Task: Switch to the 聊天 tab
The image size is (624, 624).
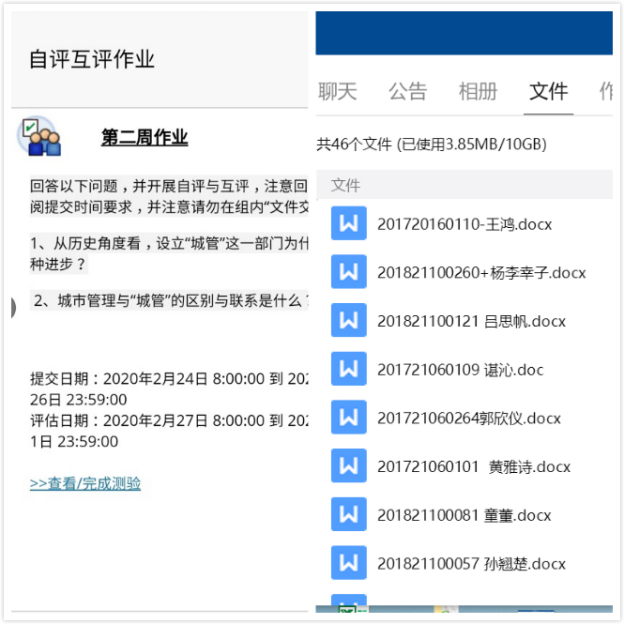Action: tap(337, 92)
